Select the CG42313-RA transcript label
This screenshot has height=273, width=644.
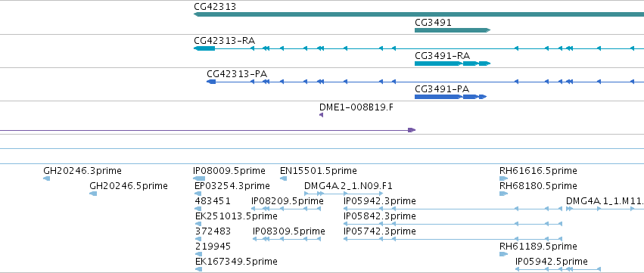[x=224, y=41]
